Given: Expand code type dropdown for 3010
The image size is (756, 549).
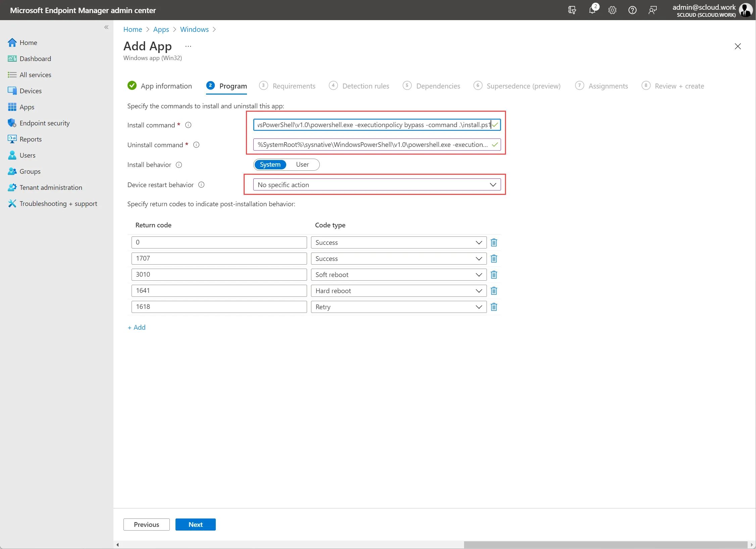Looking at the screenshot, I should coord(399,275).
